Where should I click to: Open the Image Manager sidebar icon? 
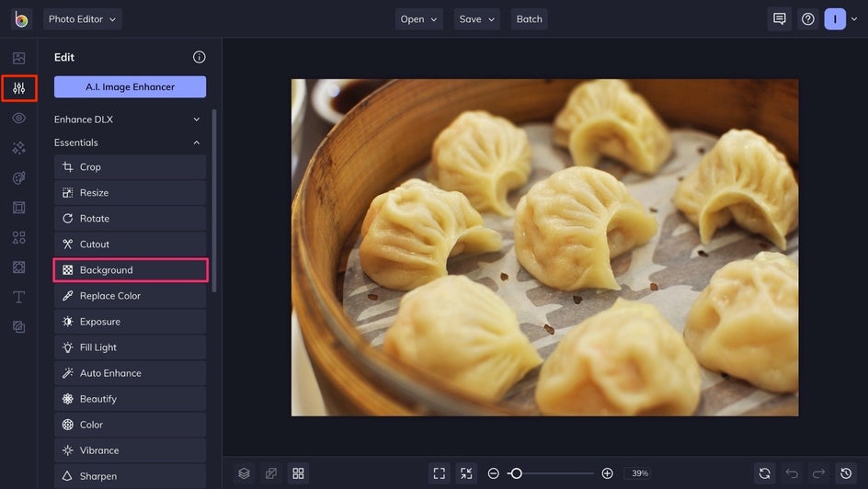(x=18, y=58)
